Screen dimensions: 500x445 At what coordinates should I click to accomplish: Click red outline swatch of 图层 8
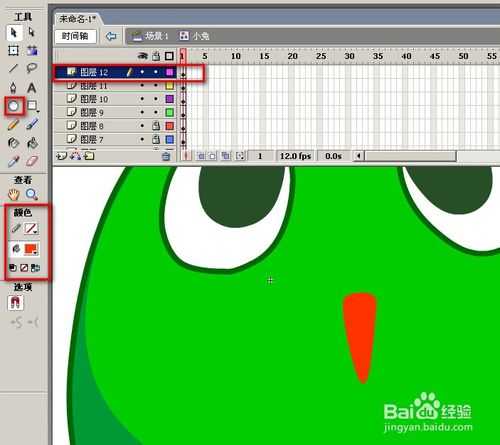click(170, 126)
